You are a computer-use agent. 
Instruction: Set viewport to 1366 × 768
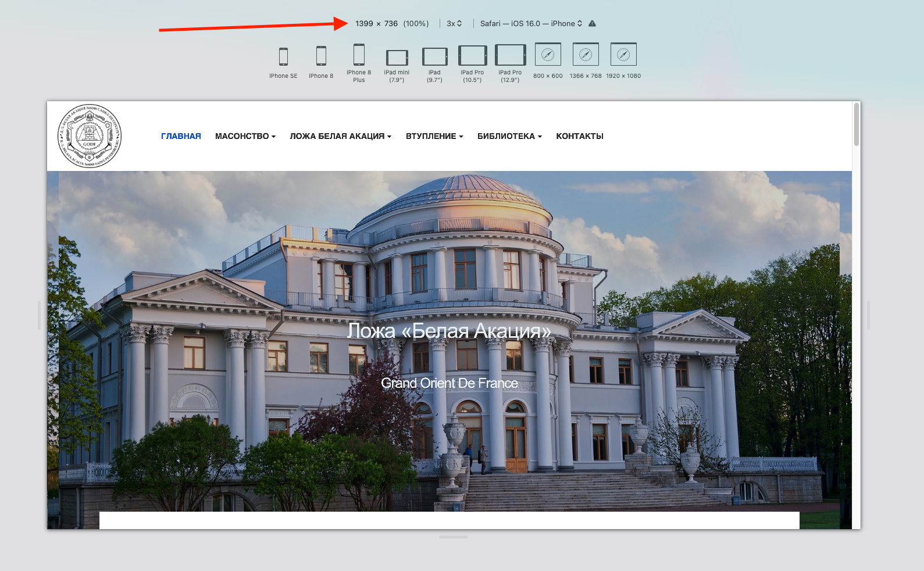click(586, 60)
